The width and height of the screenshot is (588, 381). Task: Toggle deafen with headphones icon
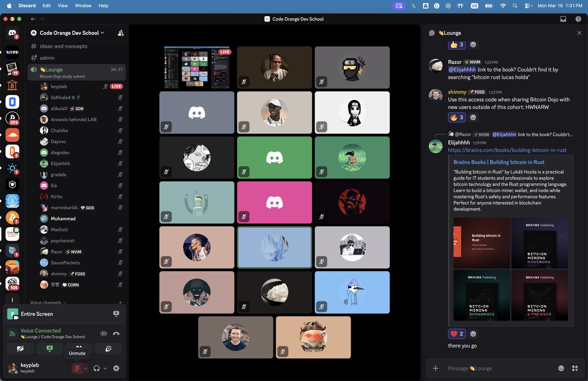[x=97, y=368]
